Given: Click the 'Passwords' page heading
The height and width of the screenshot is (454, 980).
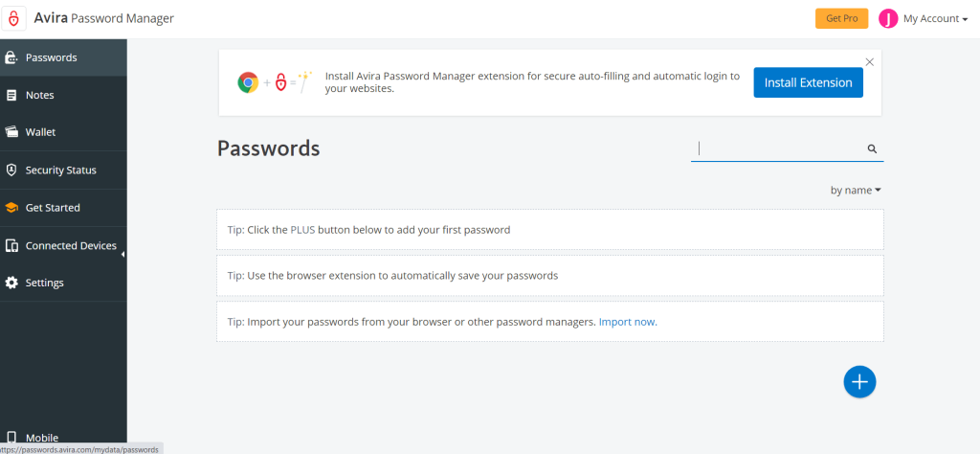Looking at the screenshot, I should pos(269,148).
